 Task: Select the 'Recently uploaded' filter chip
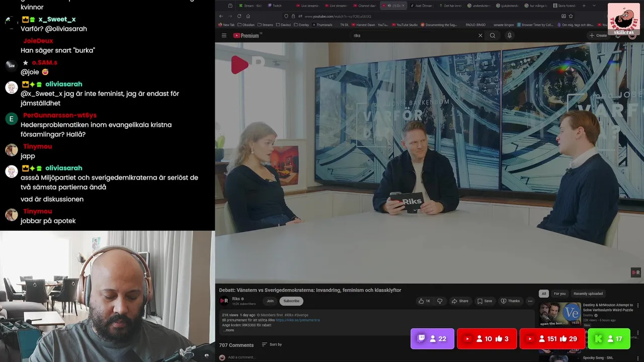click(x=588, y=294)
